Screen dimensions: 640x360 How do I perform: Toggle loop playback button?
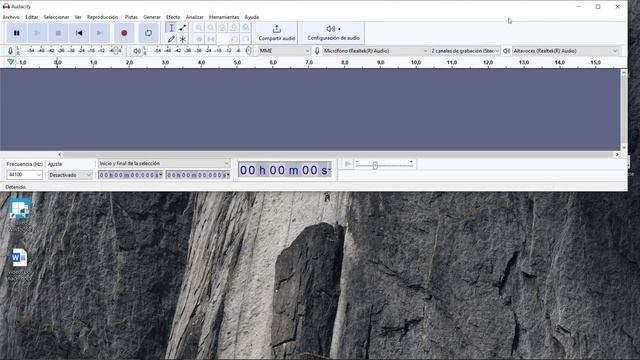pyautogui.click(x=148, y=33)
